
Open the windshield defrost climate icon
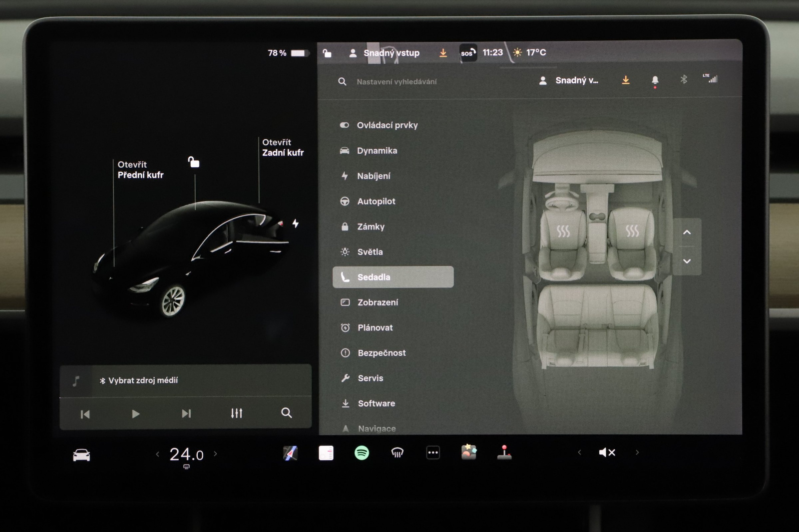click(397, 453)
